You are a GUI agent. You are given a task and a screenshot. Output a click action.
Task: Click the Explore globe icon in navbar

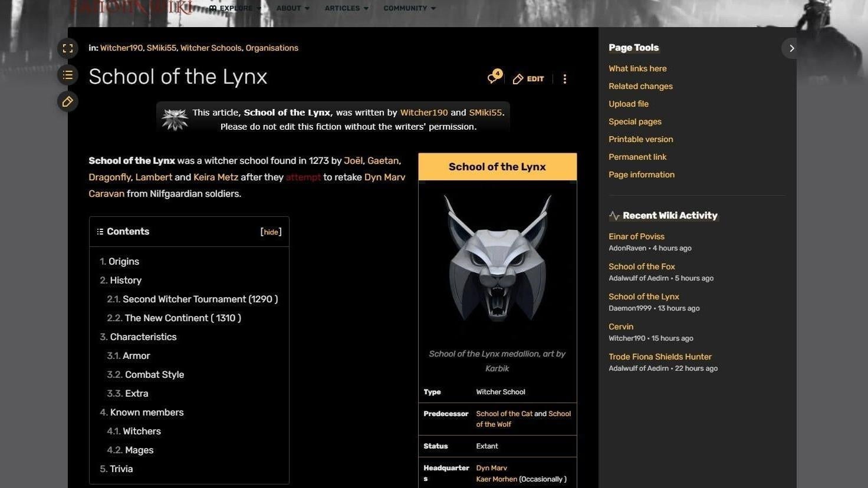(x=212, y=8)
